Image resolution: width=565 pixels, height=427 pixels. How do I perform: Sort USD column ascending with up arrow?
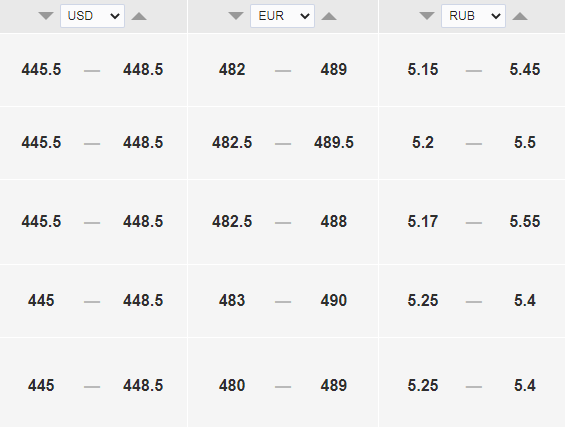coord(139,16)
